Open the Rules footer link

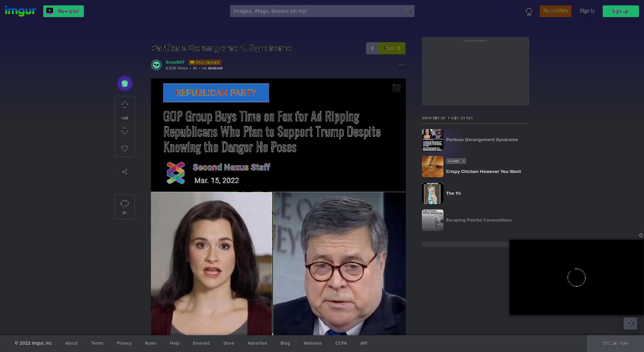click(x=151, y=343)
